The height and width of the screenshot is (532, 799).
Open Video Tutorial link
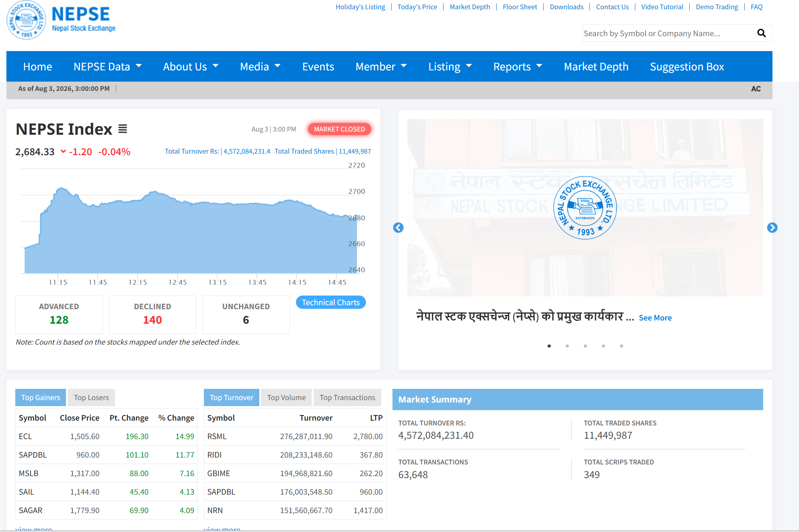[662, 7]
